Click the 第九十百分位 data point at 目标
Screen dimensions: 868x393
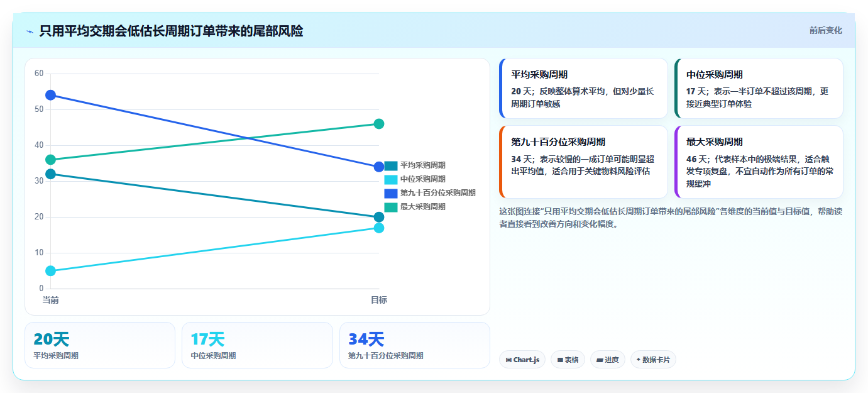tap(379, 167)
